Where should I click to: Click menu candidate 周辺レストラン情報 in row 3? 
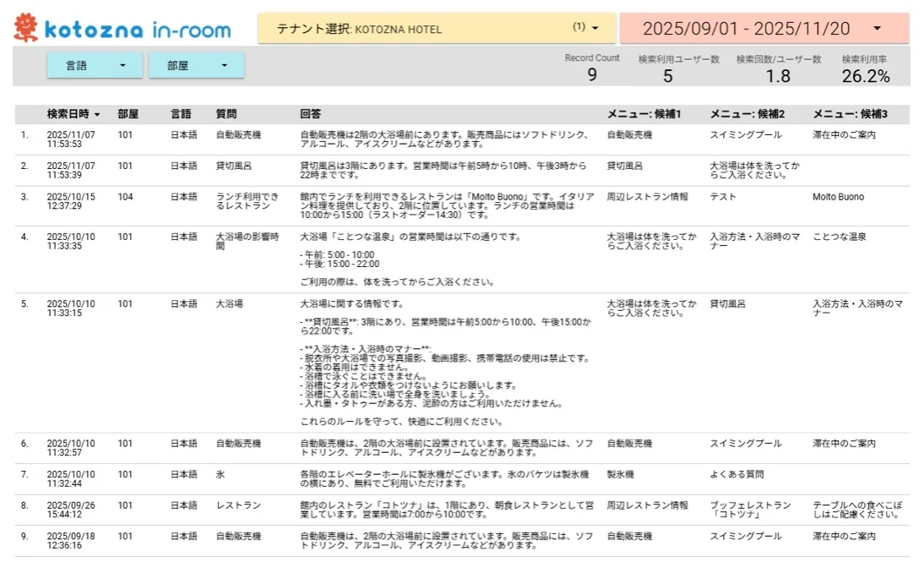point(648,197)
